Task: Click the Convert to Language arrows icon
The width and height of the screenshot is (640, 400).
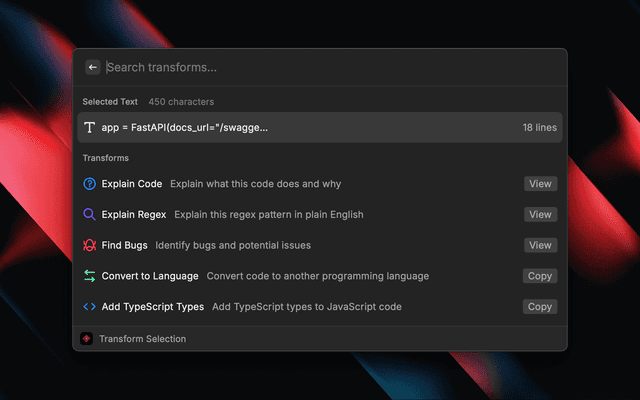Action: tap(90, 276)
